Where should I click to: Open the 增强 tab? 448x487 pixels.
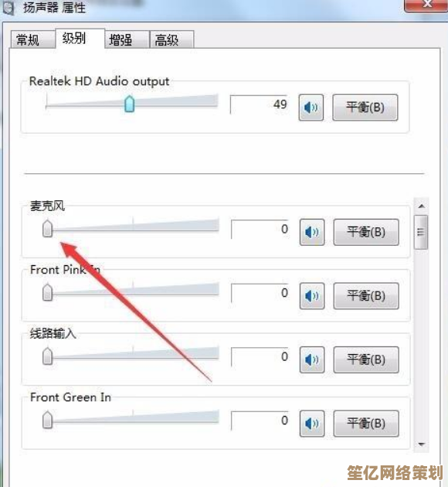pyautogui.click(x=127, y=39)
